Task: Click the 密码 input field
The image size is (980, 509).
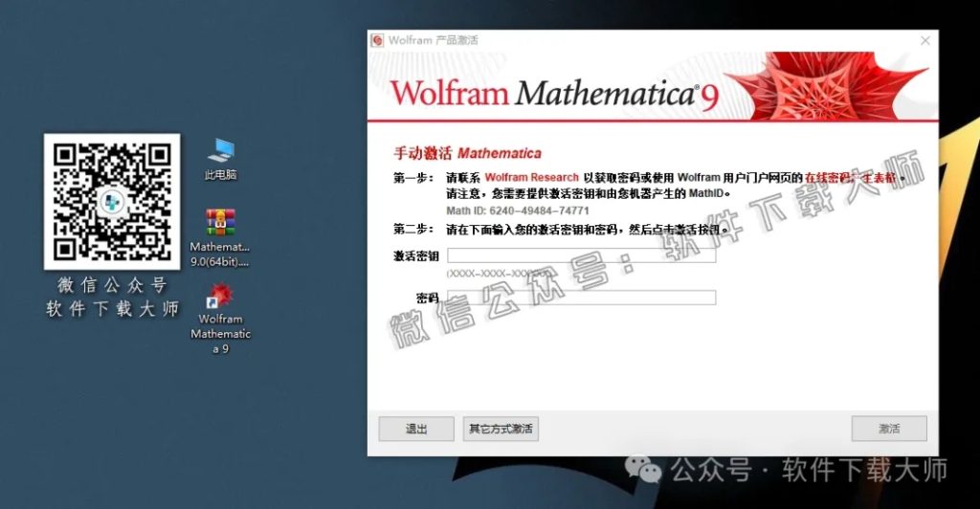Action: coord(581,298)
